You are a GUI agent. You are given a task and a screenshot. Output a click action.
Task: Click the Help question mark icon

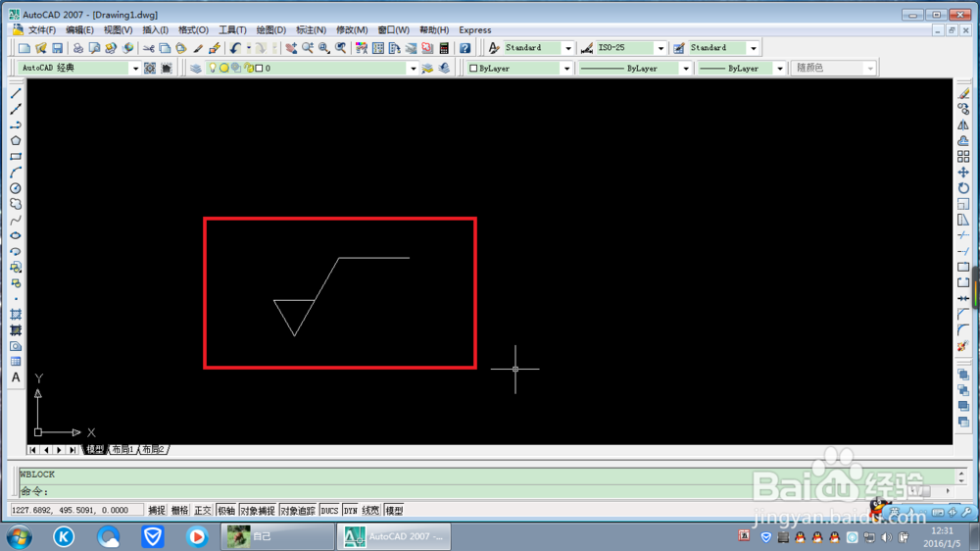coord(465,48)
